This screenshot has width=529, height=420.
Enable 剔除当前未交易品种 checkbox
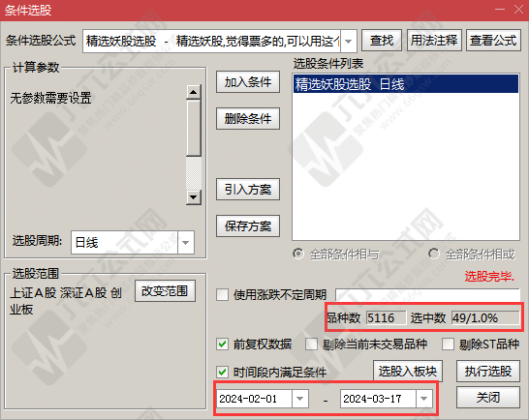(x=311, y=345)
